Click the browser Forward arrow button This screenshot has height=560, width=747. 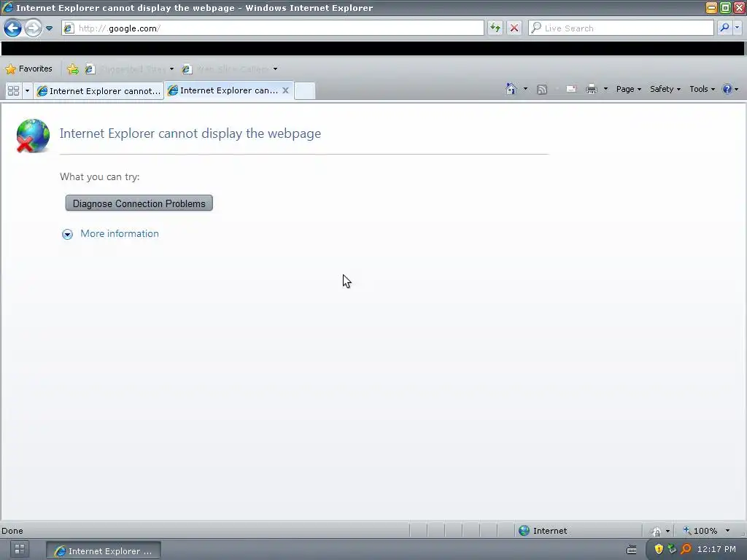pyautogui.click(x=33, y=28)
